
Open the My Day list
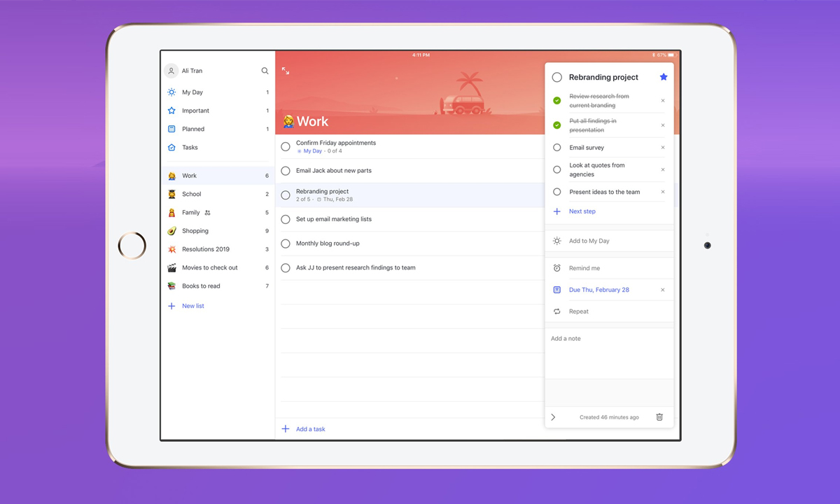tap(218, 92)
